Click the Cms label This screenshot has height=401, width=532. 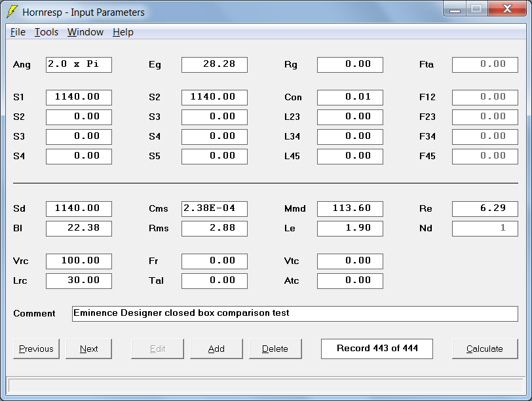[x=158, y=208]
